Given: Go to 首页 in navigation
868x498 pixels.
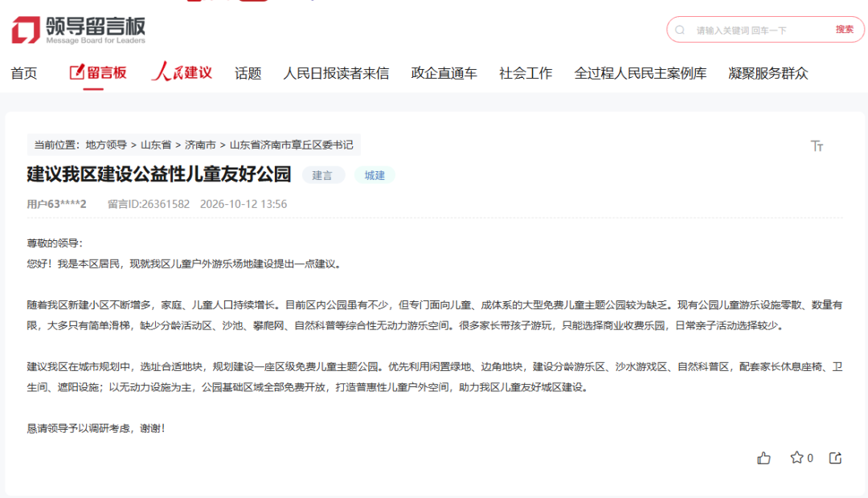Looking at the screenshot, I should tap(24, 73).
